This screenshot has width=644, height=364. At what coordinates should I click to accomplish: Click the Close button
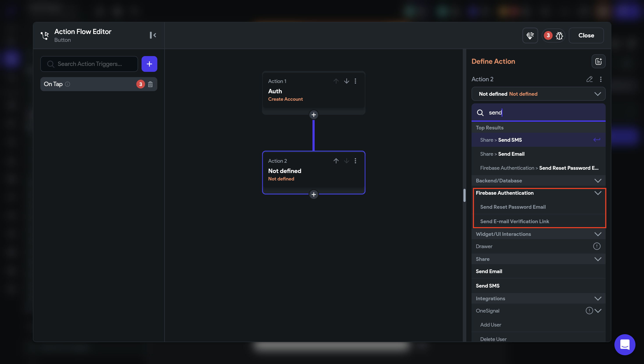(586, 35)
